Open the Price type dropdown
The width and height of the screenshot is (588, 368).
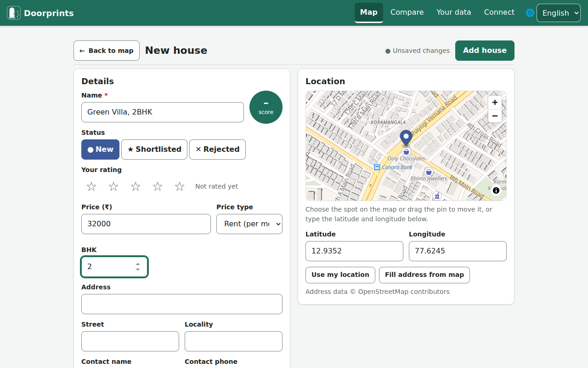pos(249,224)
